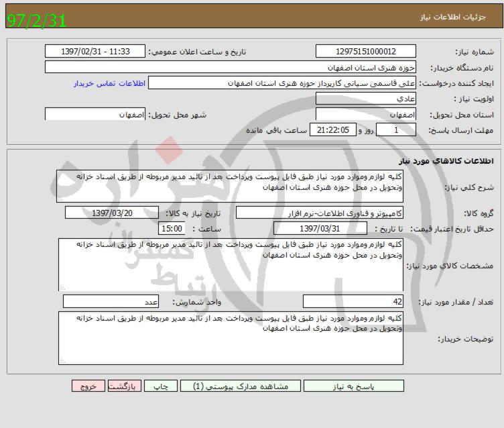Click the 'توضیحات خریدار' text area
The width and height of the screenshot is (504, 428).
pos(230,338)
